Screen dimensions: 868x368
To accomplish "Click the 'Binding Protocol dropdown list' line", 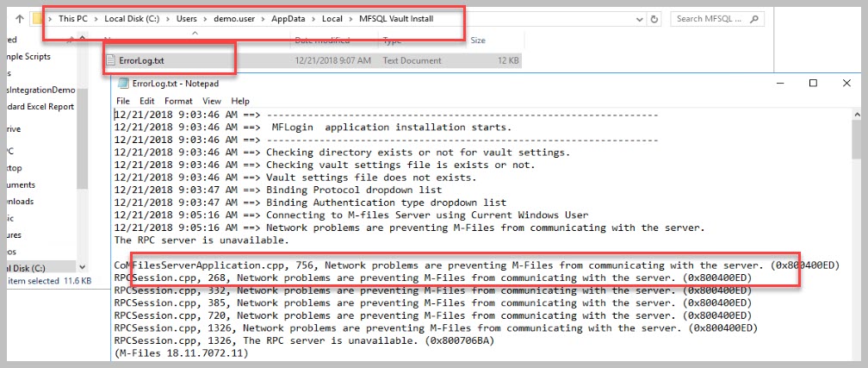I will pyautogui.click(x=280, y=190).
